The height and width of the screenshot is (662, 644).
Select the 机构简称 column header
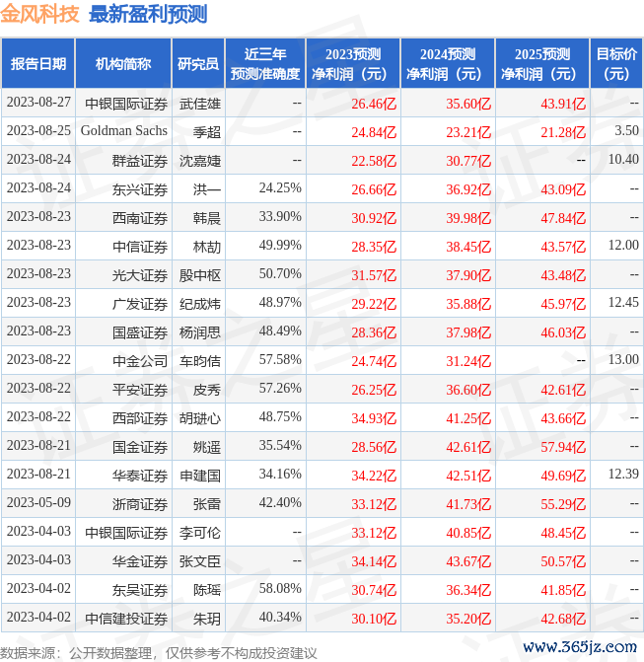click(123, 64)
